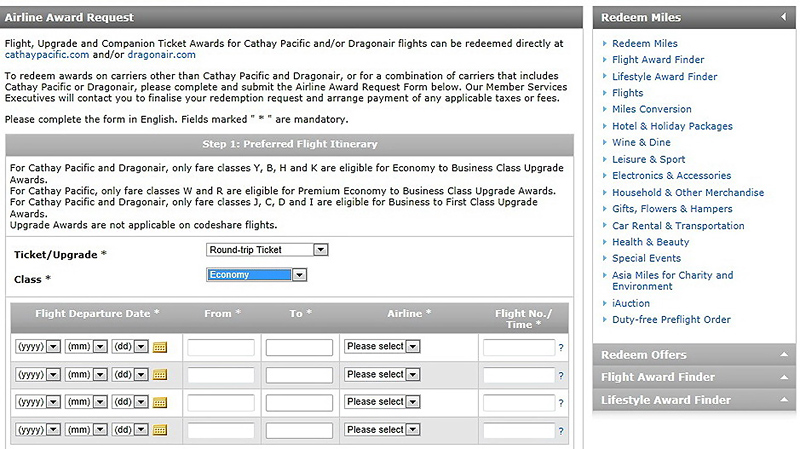Click To field in second flight row
800x449 pixels.
pos(299,376)
